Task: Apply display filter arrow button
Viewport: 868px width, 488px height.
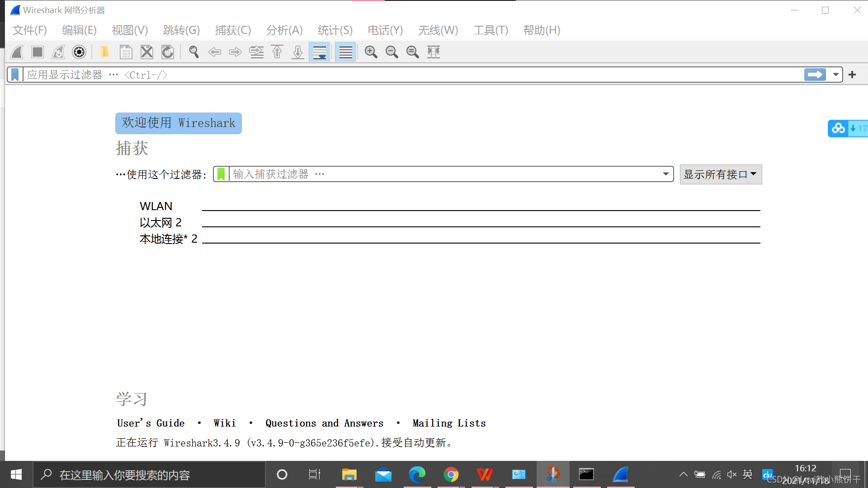Action: point(815,75)
